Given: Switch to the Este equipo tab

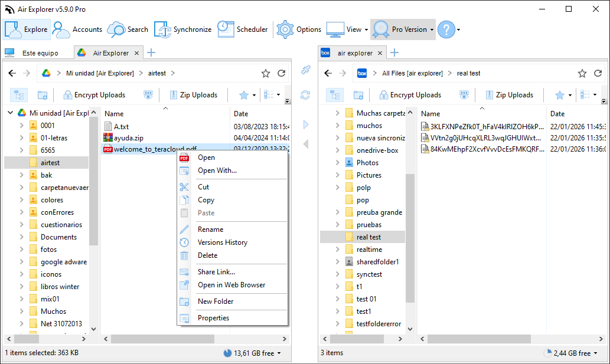Looking at the screenshot, I should [35, 52].
